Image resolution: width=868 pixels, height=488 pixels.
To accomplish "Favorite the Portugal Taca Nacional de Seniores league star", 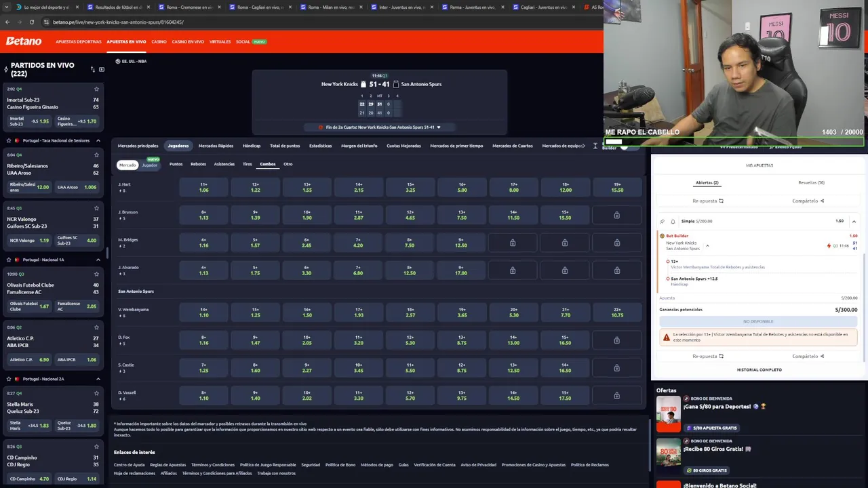I will (8, 140).
